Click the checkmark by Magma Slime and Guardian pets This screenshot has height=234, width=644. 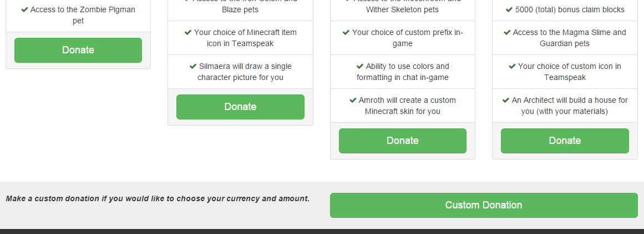click(507, 32)
